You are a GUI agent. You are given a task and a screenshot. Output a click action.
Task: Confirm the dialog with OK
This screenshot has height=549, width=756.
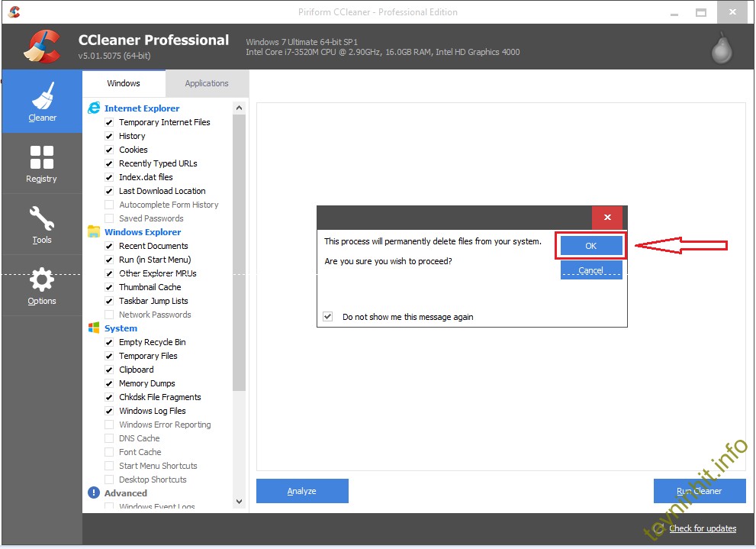coord(591,246)
